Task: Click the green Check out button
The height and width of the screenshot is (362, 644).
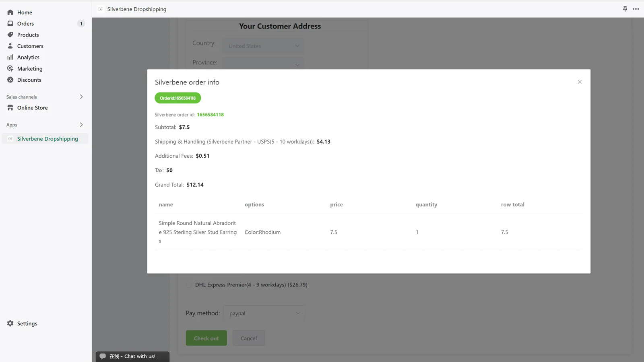Action: tap(206, 338)
